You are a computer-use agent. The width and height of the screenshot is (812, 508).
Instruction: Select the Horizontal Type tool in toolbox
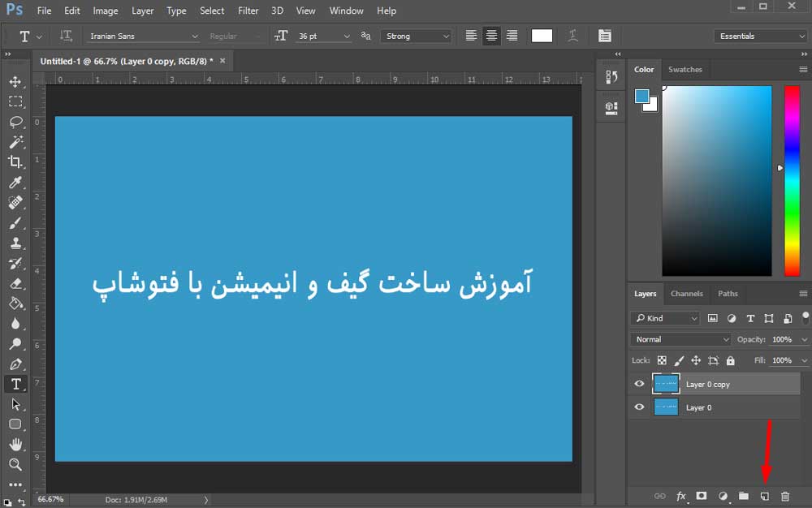coord(15,385)
